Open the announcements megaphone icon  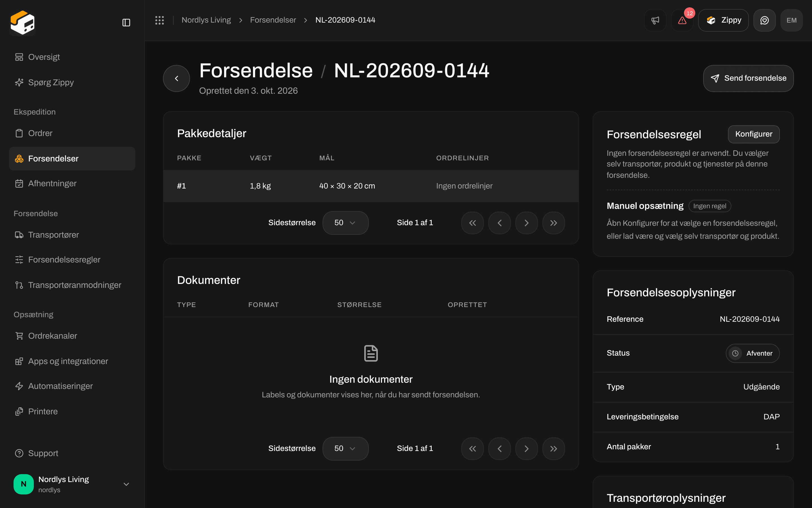point(655,20)
